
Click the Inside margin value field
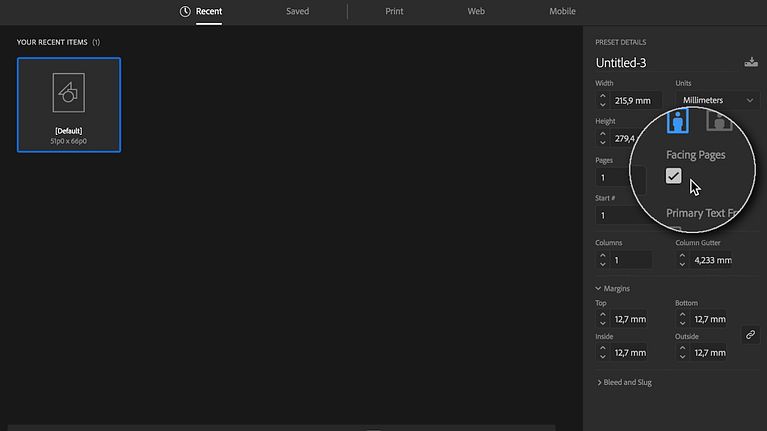[629, 353]
